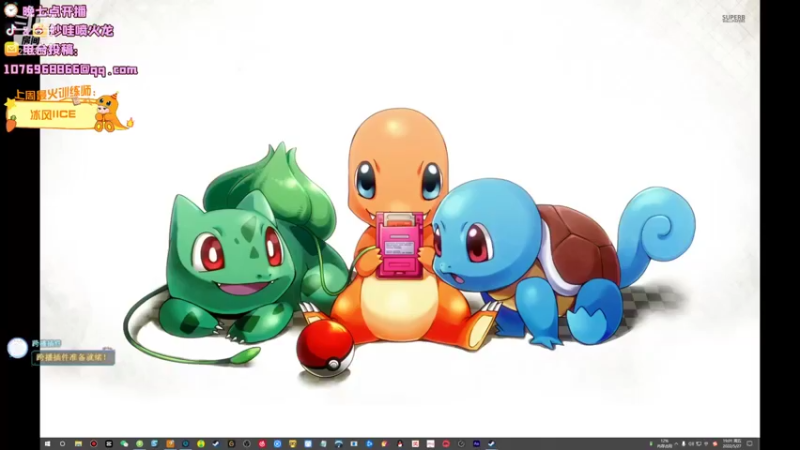
Task: Open the red circle app beside the document icon
Action: pos(446,444)
